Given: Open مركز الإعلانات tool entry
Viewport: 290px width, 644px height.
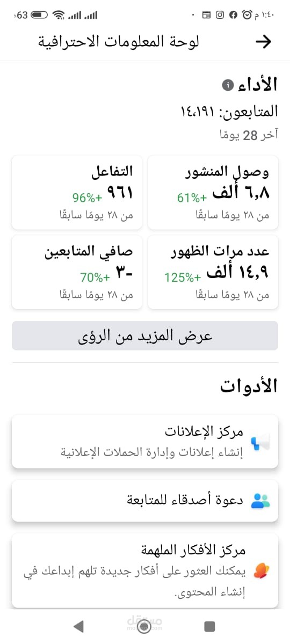Looking at the screenshot, I should coord(145,441).
